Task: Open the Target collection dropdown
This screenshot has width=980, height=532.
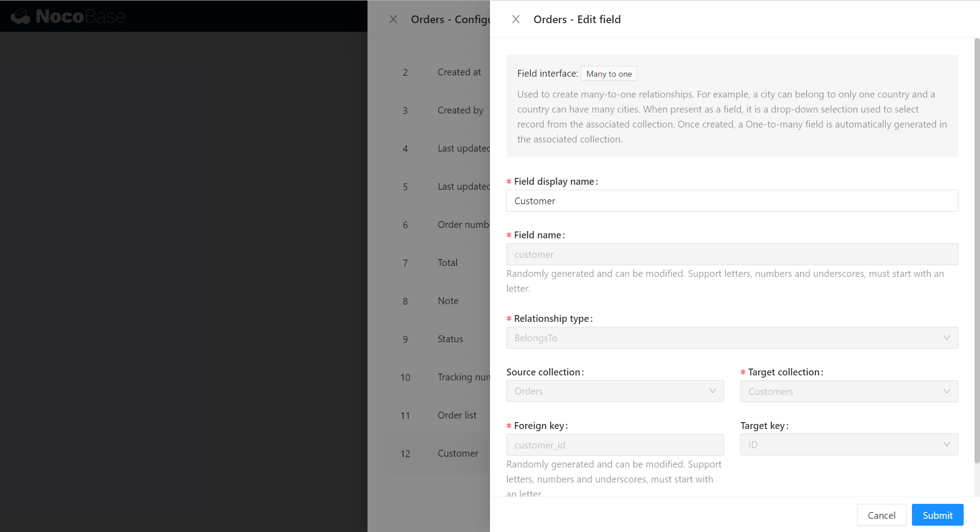Action: (848, 391)
